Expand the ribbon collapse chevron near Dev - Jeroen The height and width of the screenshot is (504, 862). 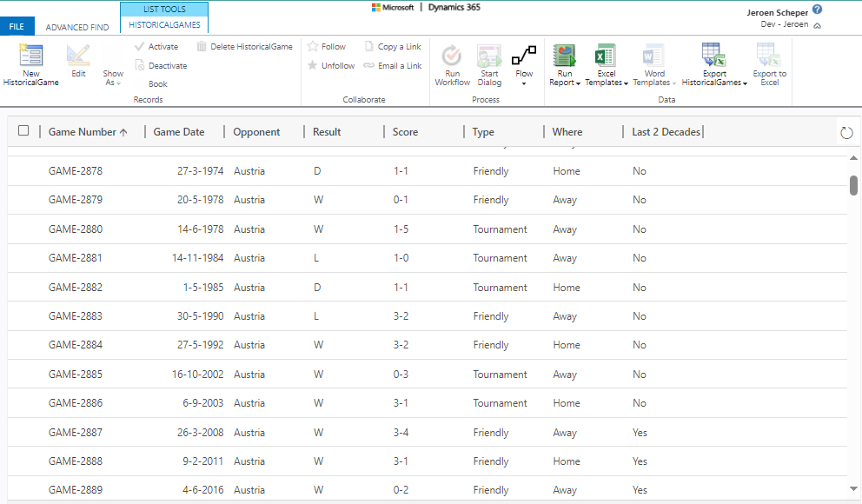(818, 26)
